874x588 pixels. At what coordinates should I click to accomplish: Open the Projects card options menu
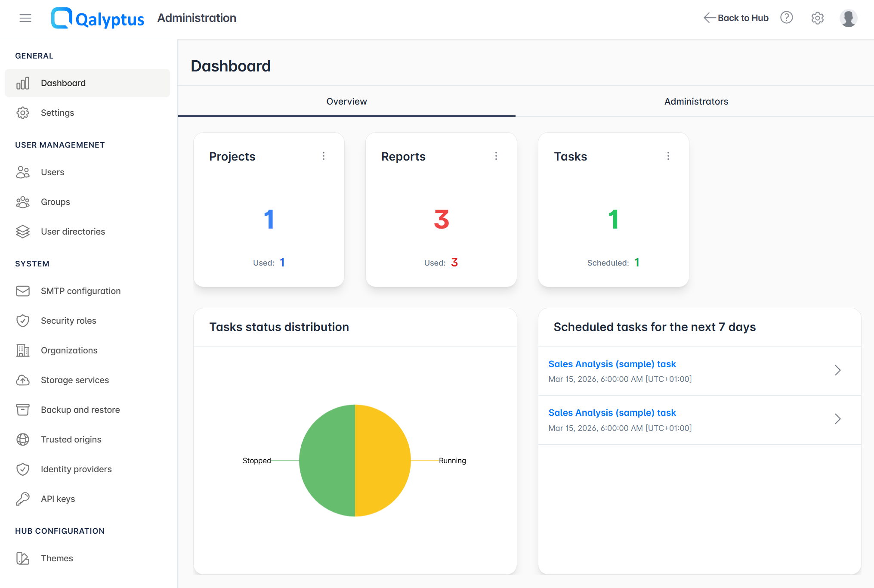coord(324,156)
